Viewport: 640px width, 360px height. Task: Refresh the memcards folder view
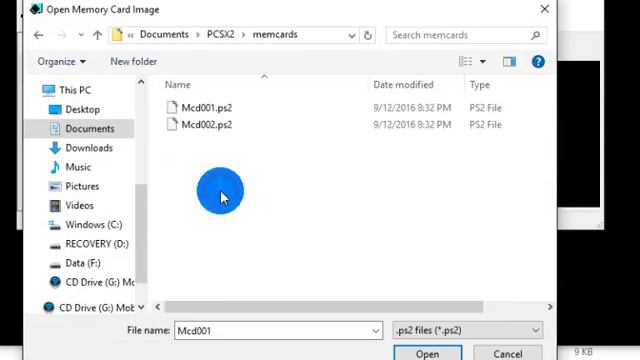pyautogui.click(x=368, y=36)
